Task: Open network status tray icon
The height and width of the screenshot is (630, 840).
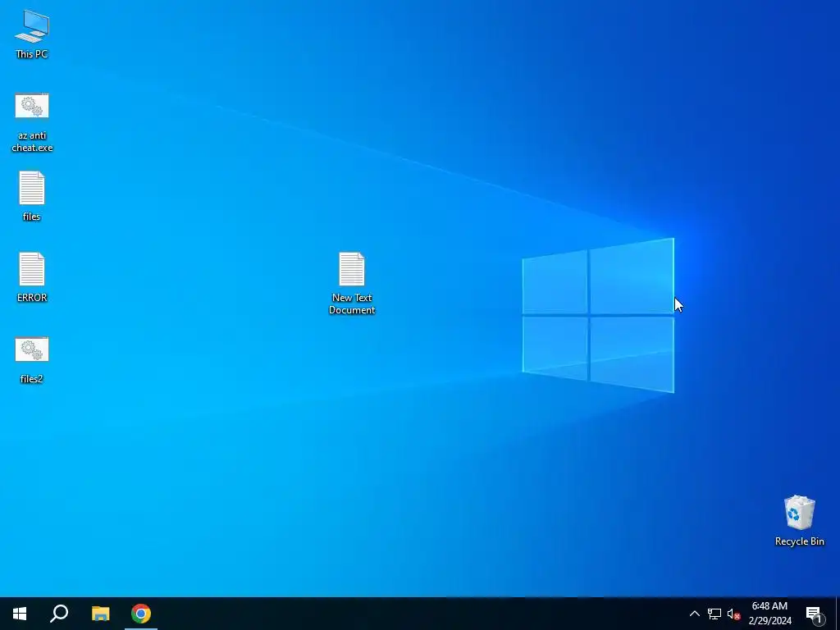Action: [714, 614]
